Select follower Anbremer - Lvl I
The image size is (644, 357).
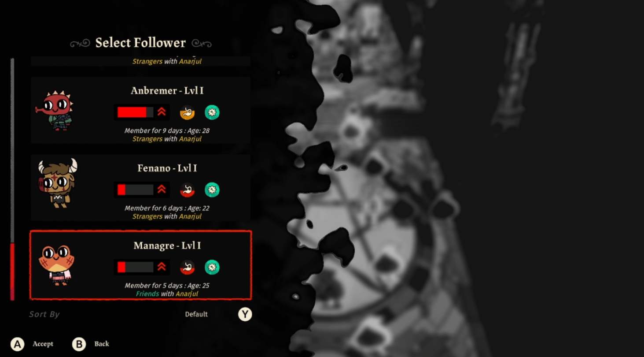click(140, 110)
